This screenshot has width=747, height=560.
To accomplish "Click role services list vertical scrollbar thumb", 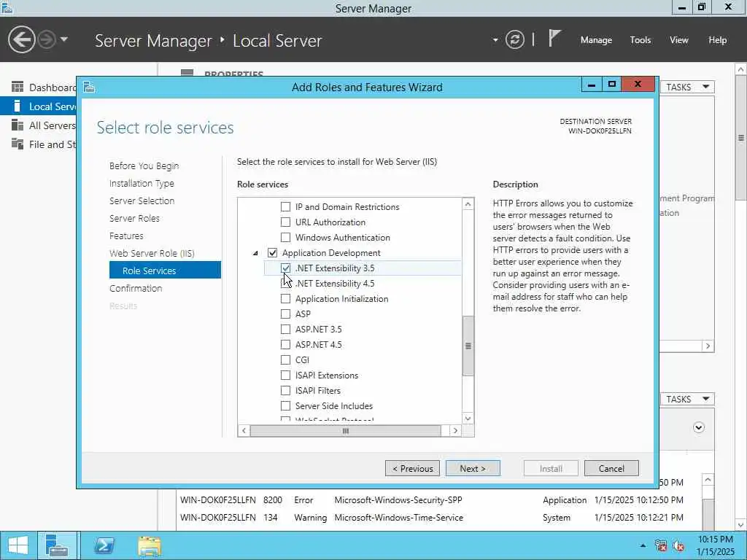I will tap(468, 346).
